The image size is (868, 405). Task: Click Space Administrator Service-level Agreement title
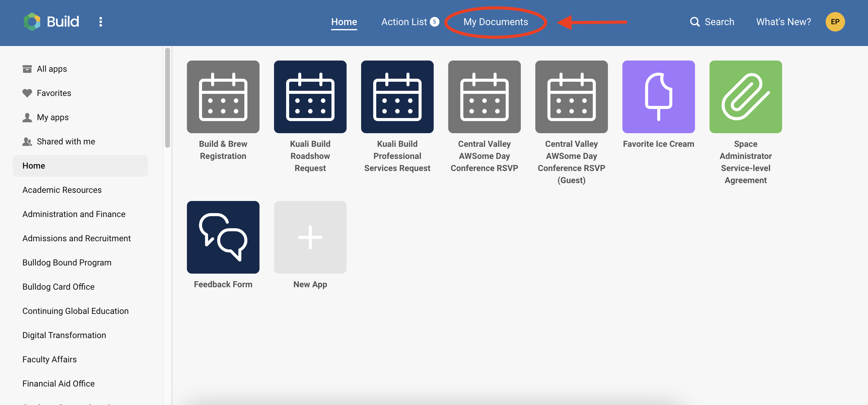(746, 162)
